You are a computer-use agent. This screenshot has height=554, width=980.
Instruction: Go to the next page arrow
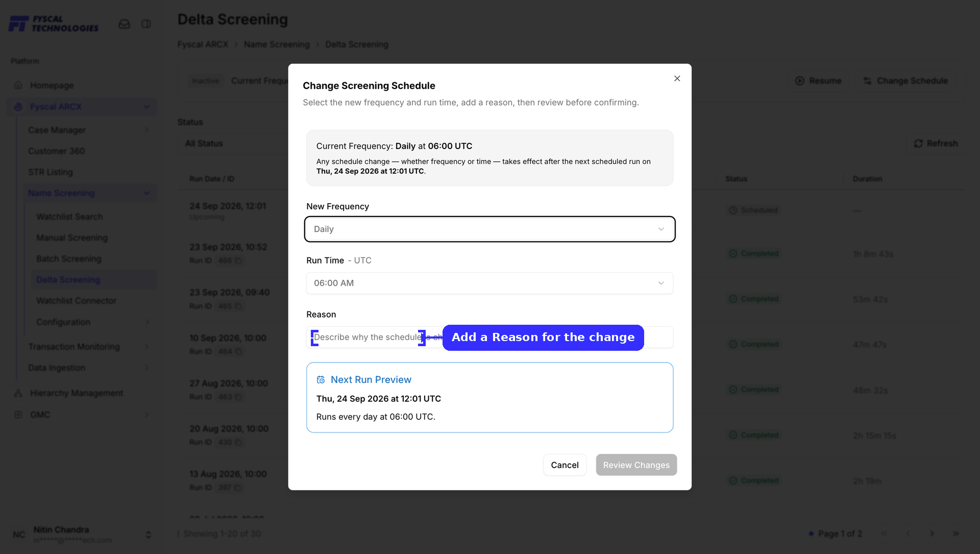(932, 534)
